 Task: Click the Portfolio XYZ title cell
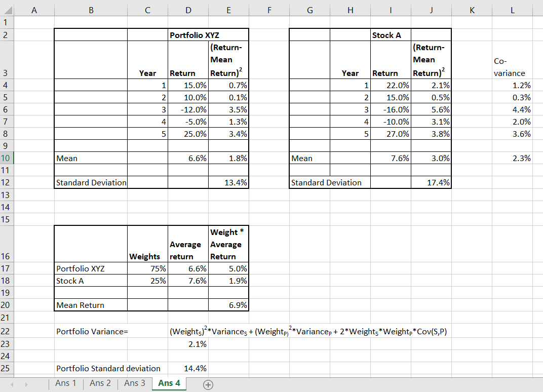click(x=208, y=35)
